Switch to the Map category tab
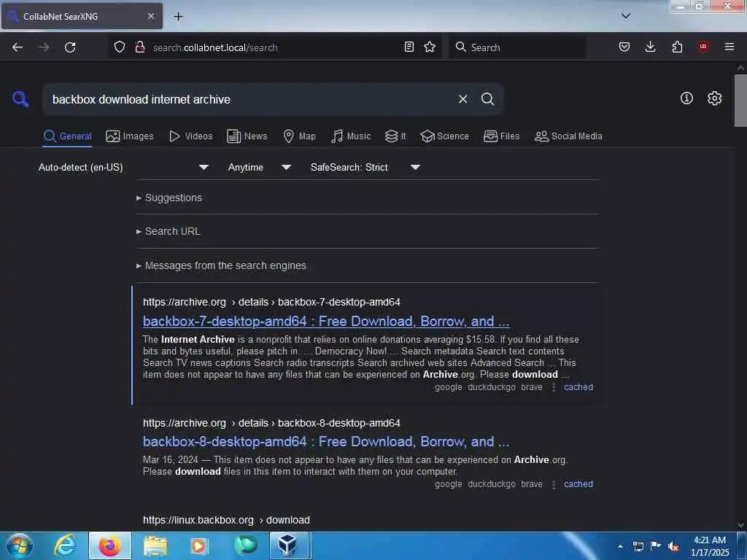Image resolution: width=747 pixels, height=560 pixels. (x=299, y=136)
